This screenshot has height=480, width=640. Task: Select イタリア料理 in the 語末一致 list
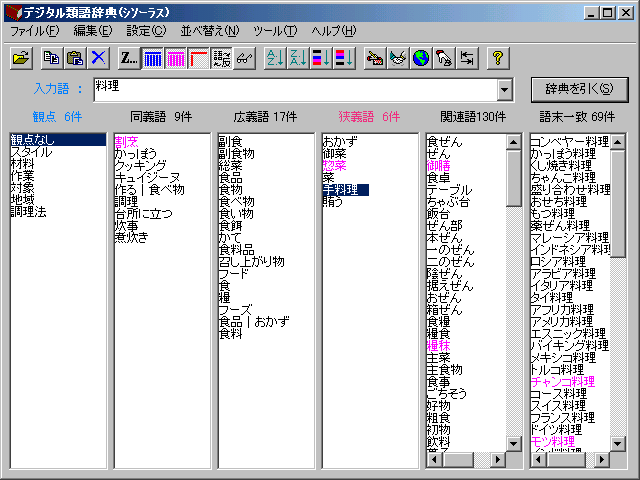[x=562, y=285]
